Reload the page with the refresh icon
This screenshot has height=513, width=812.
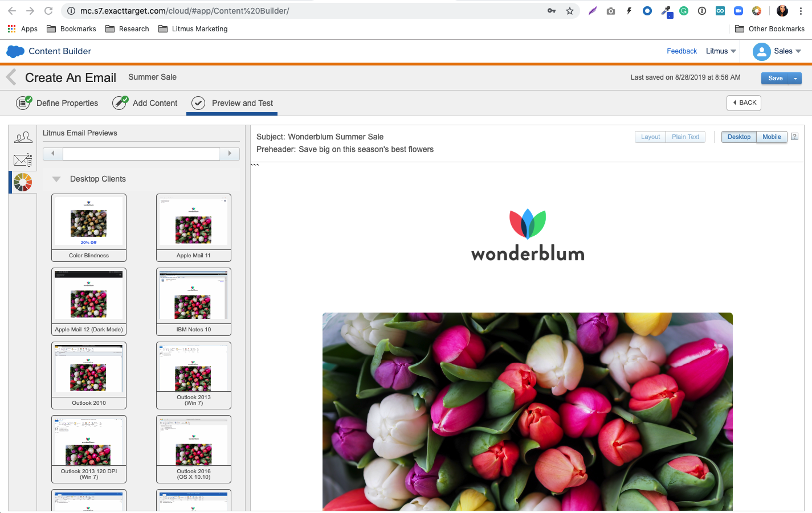(x=48, y=11)
